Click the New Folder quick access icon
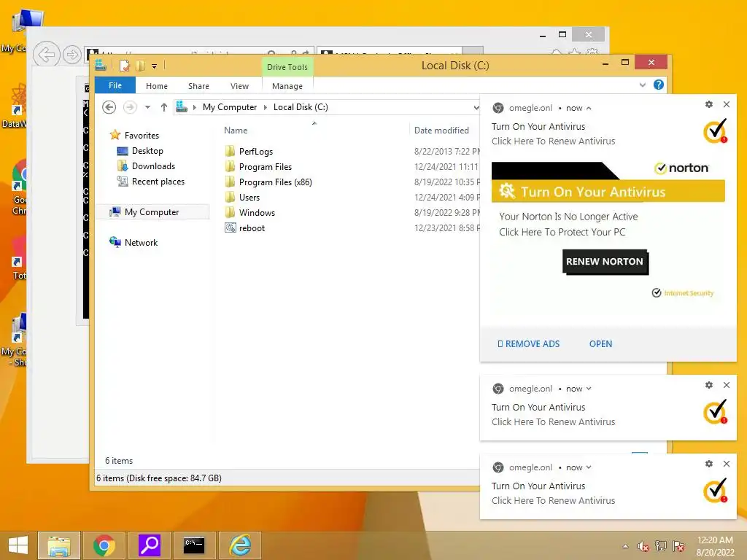The width and height of the screenshot is (747, 560). point(140,66)
